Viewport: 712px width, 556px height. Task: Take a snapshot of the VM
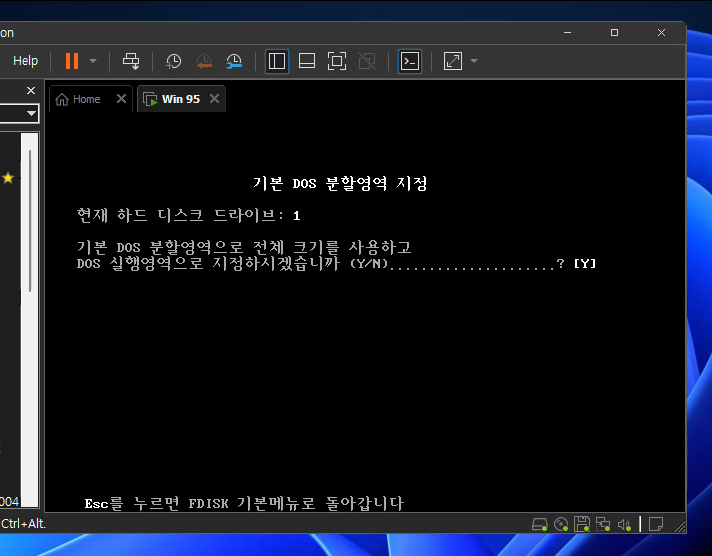pos(173,61)
